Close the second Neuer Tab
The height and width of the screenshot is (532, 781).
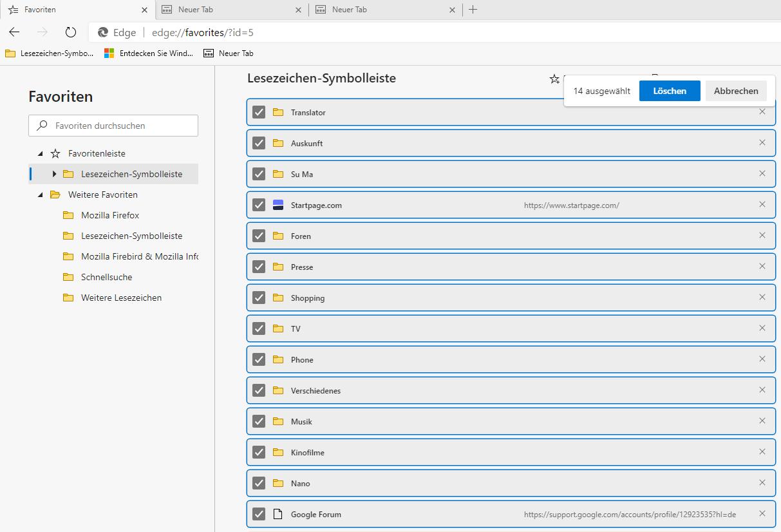point(452,10)
